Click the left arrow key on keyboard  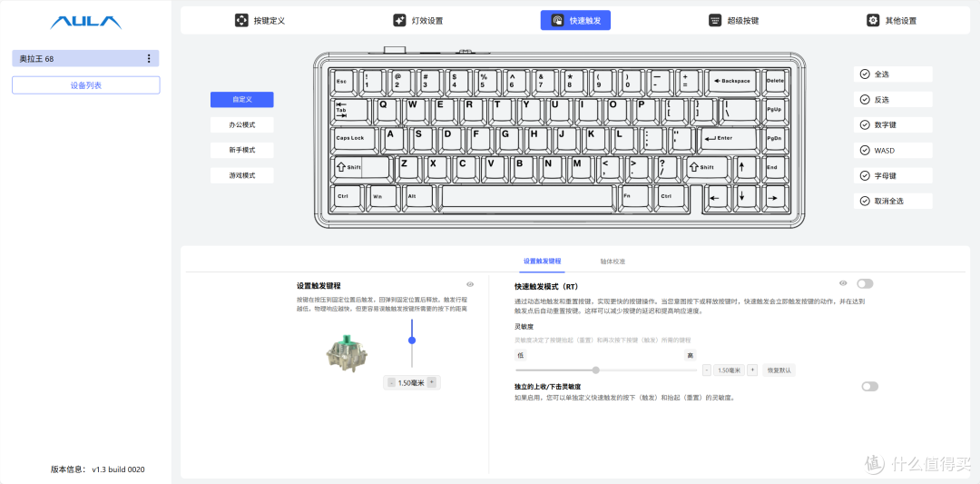pos(716,199)
